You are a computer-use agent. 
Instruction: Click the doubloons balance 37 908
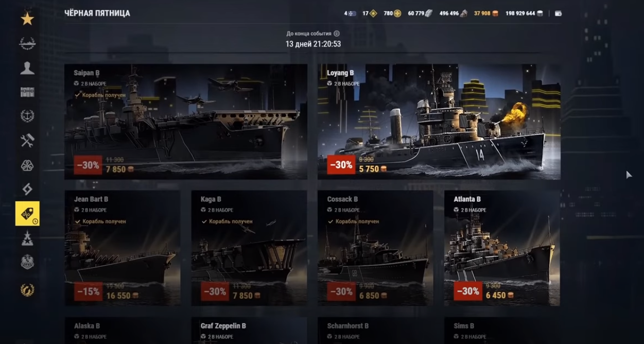[x=486, y=13]
